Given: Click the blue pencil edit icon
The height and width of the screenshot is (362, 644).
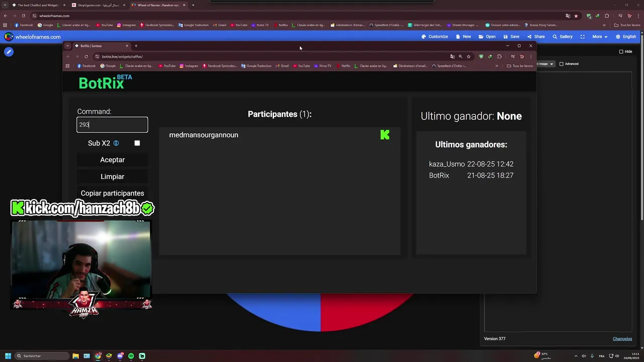Looking at the screenshot, I should (9, 52).
